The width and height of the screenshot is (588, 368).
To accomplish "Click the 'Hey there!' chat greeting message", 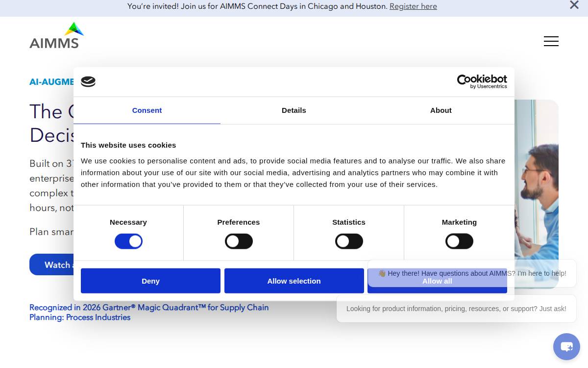I will (472, 273).
